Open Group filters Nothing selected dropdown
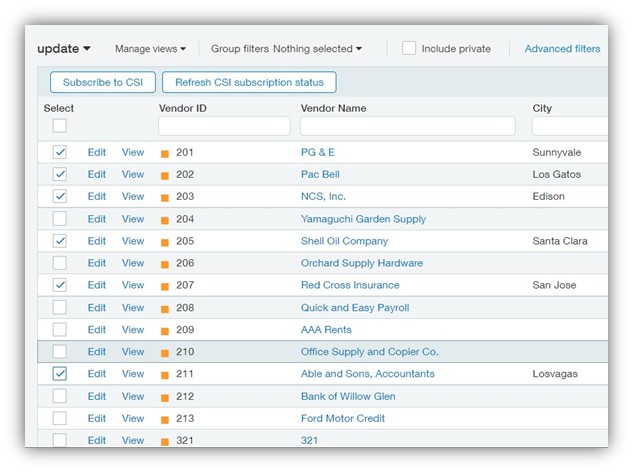The width and height of the screenshot is (633, 473). point(286,49)
